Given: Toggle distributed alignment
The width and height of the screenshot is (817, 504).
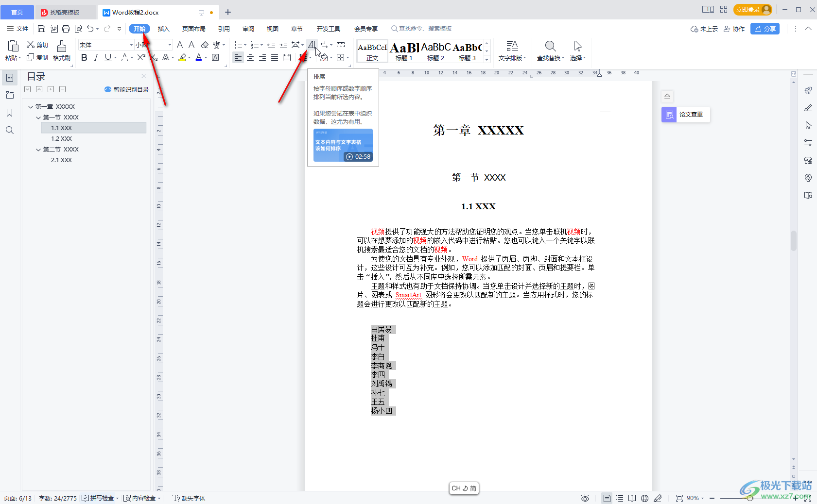Looking at the screenshot, I should point(287,57).
